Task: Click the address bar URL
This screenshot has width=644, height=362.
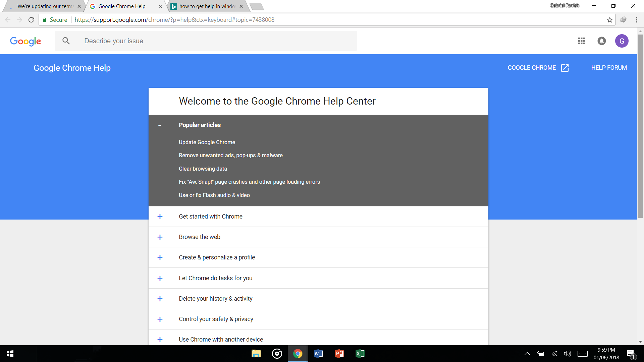Action: click(174, 20)
